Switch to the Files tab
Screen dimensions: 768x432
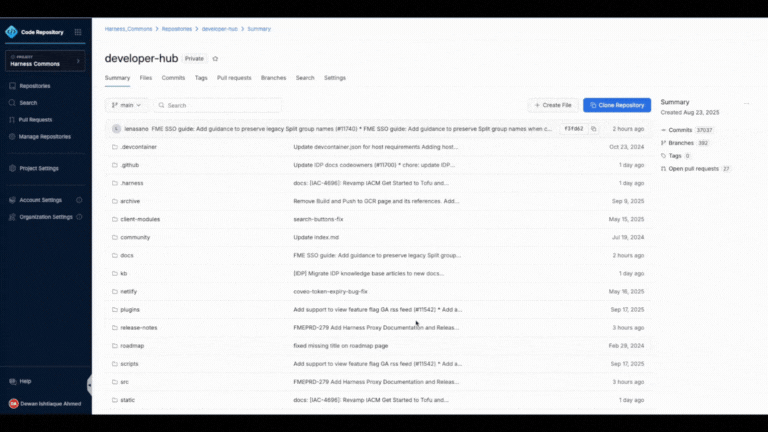[145, 78]
